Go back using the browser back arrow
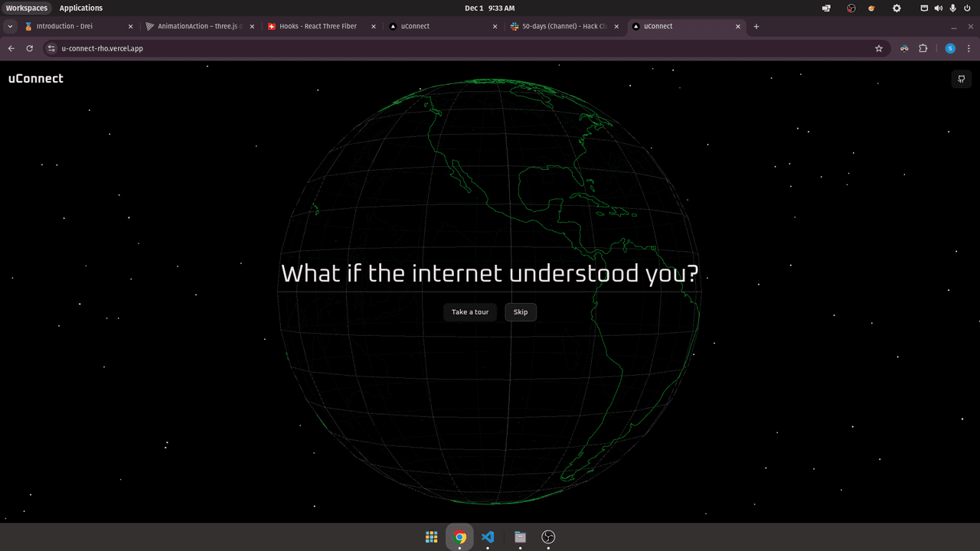980x551 pixels. click(x=11, y=48)
